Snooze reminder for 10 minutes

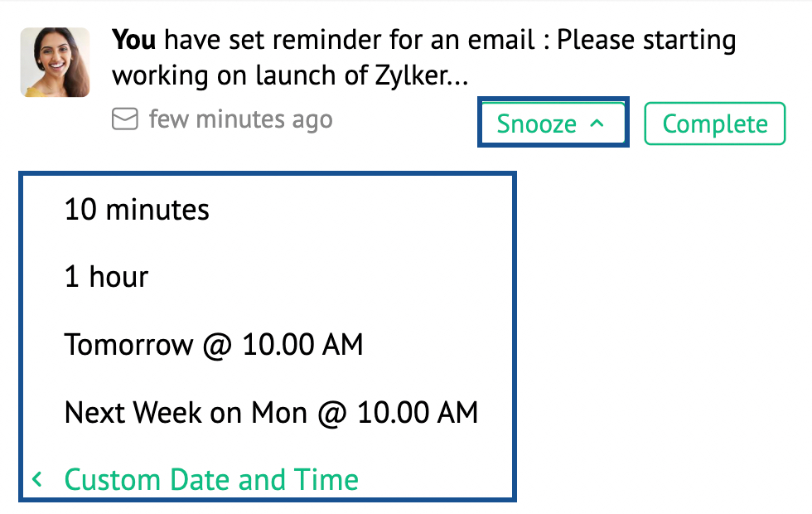(137, 210)
